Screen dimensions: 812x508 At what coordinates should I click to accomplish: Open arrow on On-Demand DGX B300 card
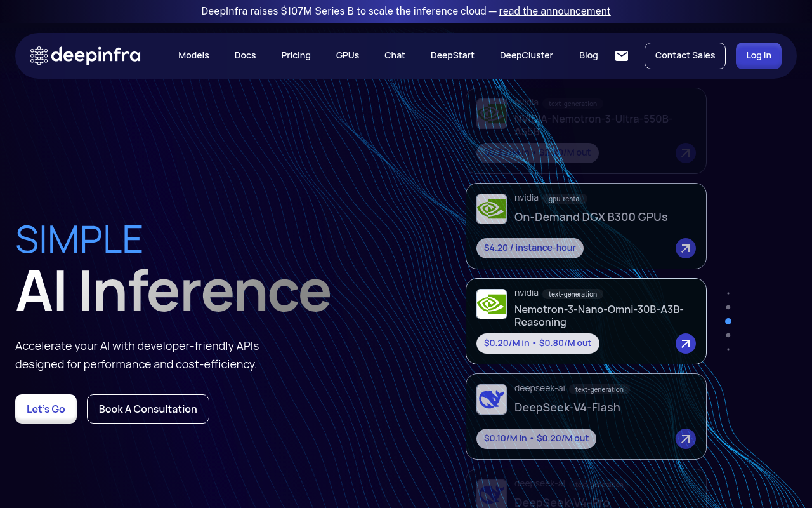[686, 248]
